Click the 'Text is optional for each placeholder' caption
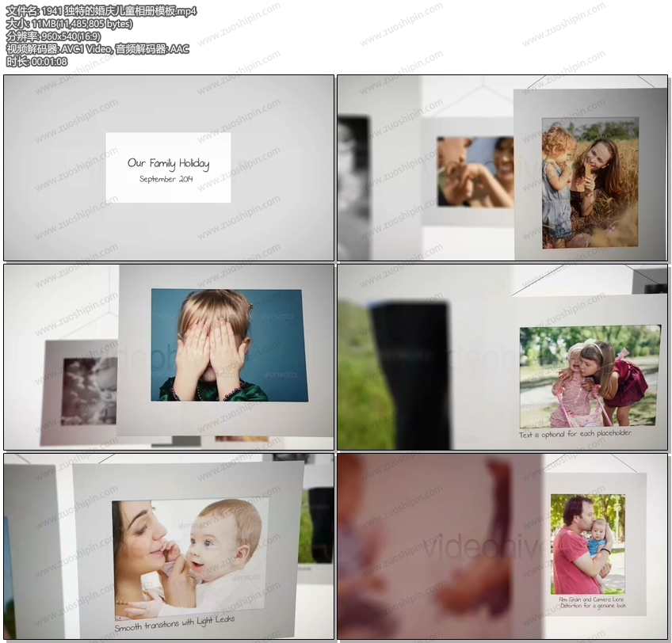The width and height of the screenshot is (672, 643). click(x=575, y=435)
